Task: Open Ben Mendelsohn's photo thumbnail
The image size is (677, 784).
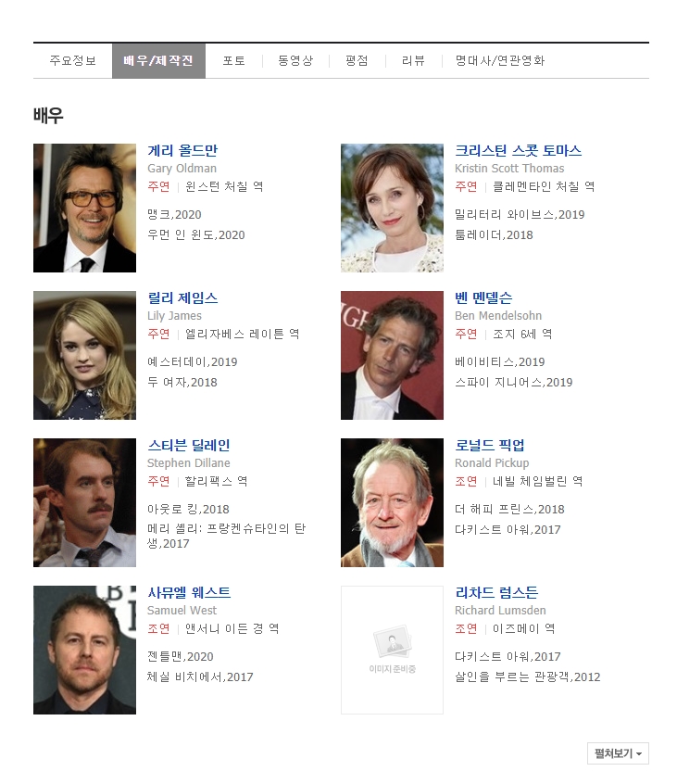Action: tap(392, 355)
